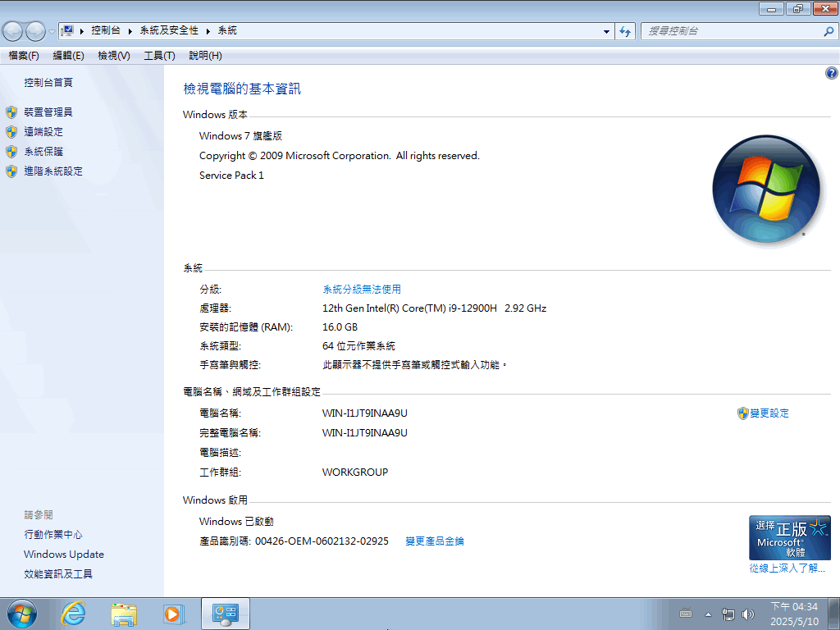Expand the breadcrumb arrow right after 系統及安全性

tap(208, 31)
